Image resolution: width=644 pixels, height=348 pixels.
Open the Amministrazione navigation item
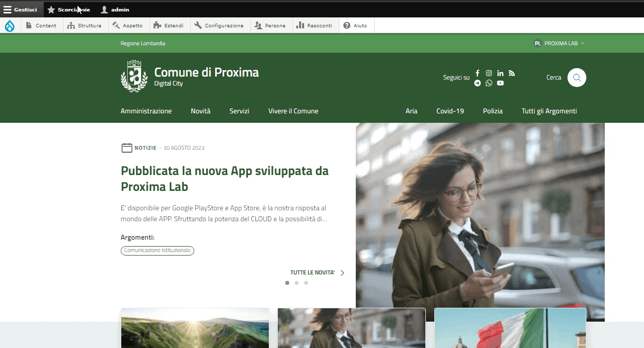pos(146,111)
